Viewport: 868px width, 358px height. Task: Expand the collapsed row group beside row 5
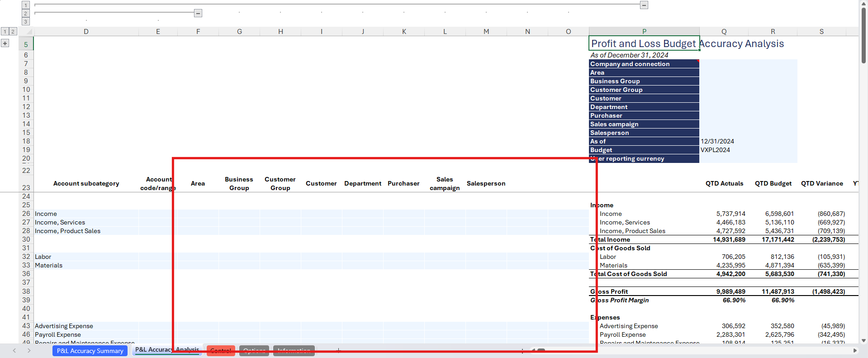pos(5,43)
